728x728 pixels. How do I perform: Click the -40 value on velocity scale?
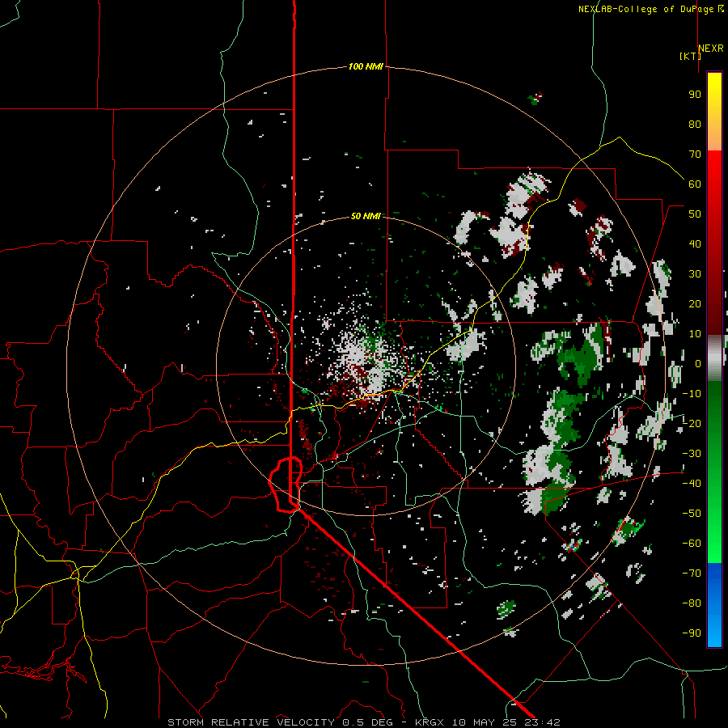692,484
